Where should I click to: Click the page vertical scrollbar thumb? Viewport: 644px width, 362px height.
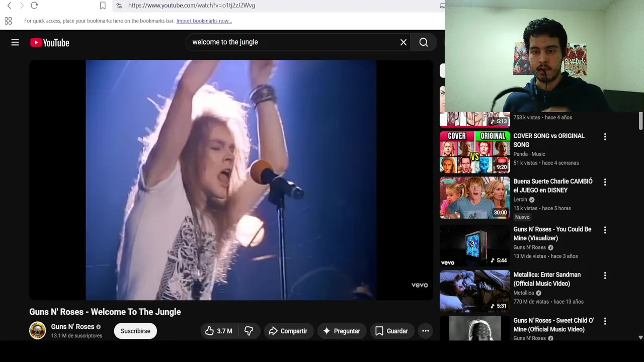tap(640, 120)
